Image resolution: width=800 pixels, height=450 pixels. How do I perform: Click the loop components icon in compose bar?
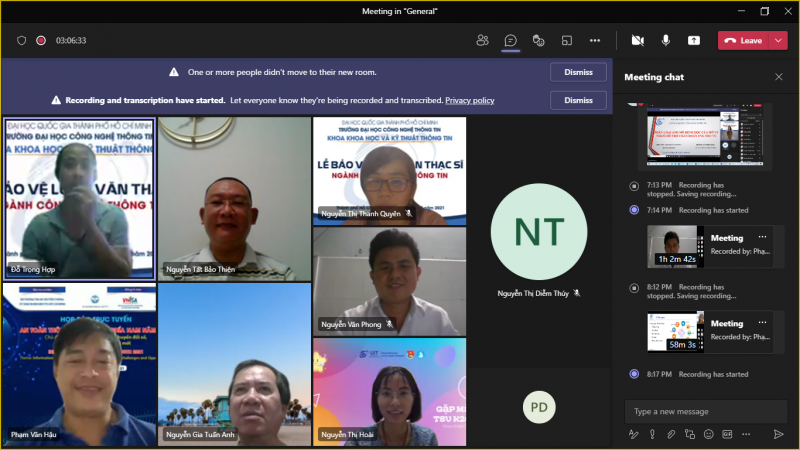[x=690, y=434]
